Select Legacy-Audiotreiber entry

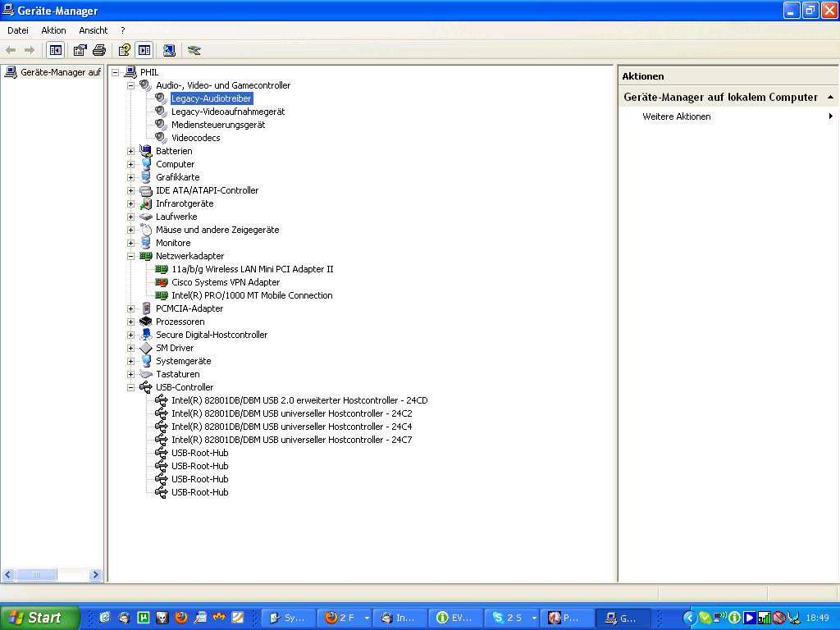point(211,98)
